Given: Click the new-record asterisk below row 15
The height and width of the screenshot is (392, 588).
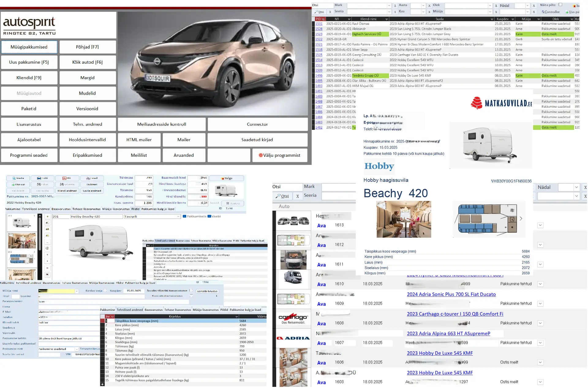Looking at the screenshot, I should point(102,384).
